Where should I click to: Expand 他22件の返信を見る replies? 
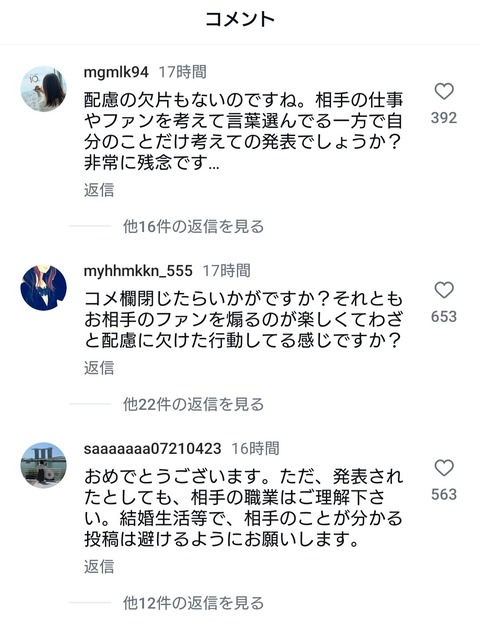(193, 404)
